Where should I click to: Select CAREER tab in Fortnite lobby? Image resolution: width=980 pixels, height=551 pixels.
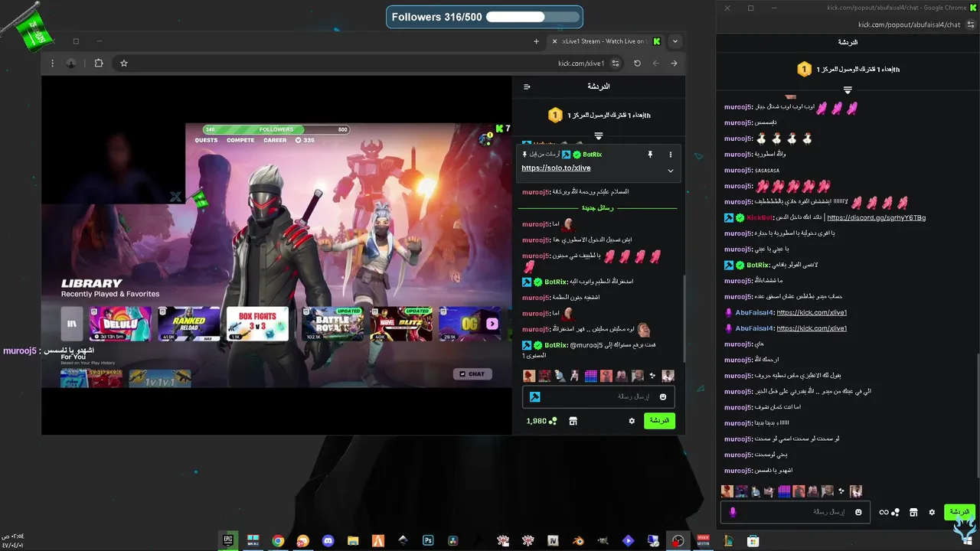275,140
